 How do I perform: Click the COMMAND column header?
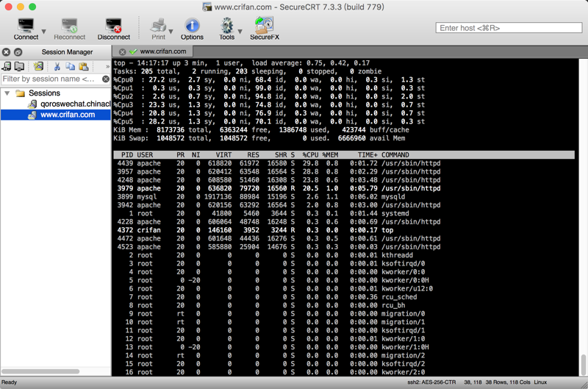[x=395, y=155]
